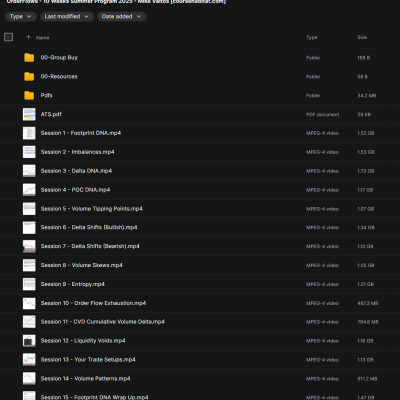400x400 pixels.
Task: Select the Pdfs folder name
Action: coord(47,95)
